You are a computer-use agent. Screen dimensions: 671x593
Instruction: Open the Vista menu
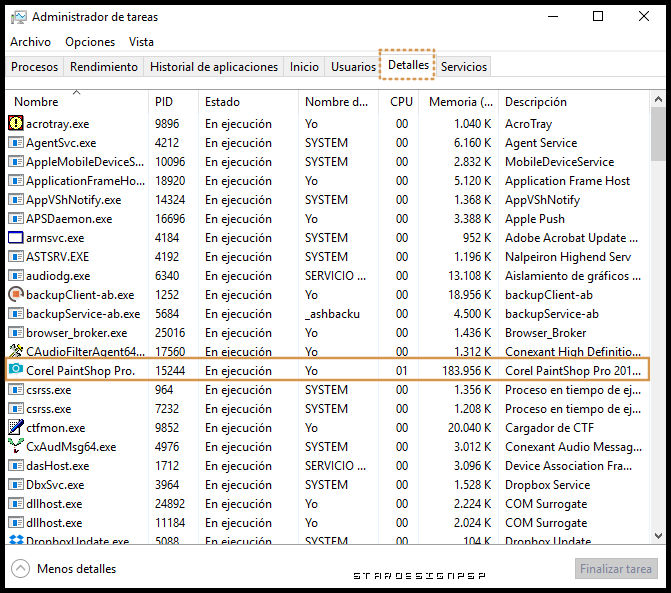141,42
